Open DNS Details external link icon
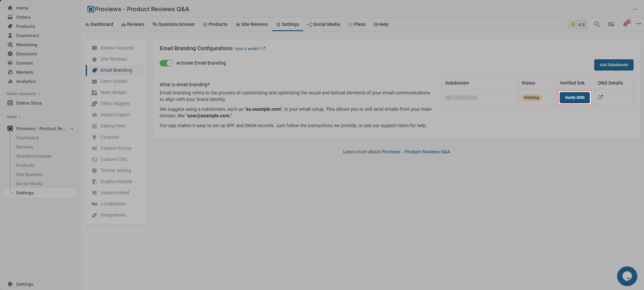The width and height of the screenshot is (644, 290). point(600,97)
